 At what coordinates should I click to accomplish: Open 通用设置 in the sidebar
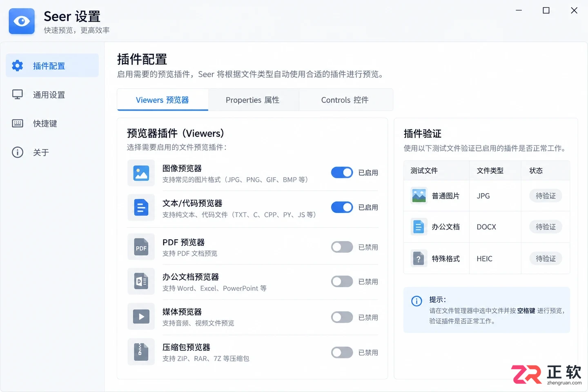pyautogui.click(x=52, y=95)
